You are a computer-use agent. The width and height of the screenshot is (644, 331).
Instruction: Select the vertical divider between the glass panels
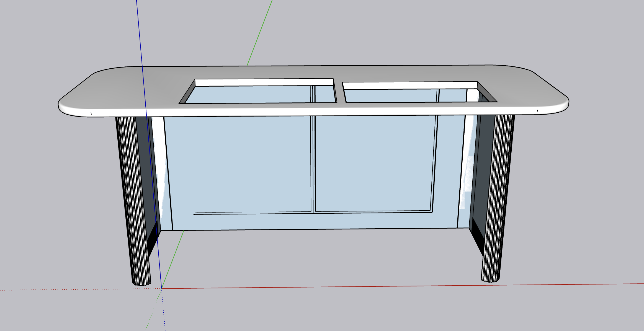[x=313, y=166]
